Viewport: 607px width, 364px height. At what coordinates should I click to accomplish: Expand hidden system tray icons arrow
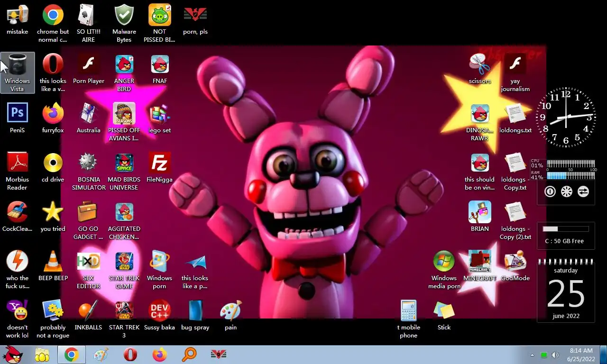click(532, 355)
